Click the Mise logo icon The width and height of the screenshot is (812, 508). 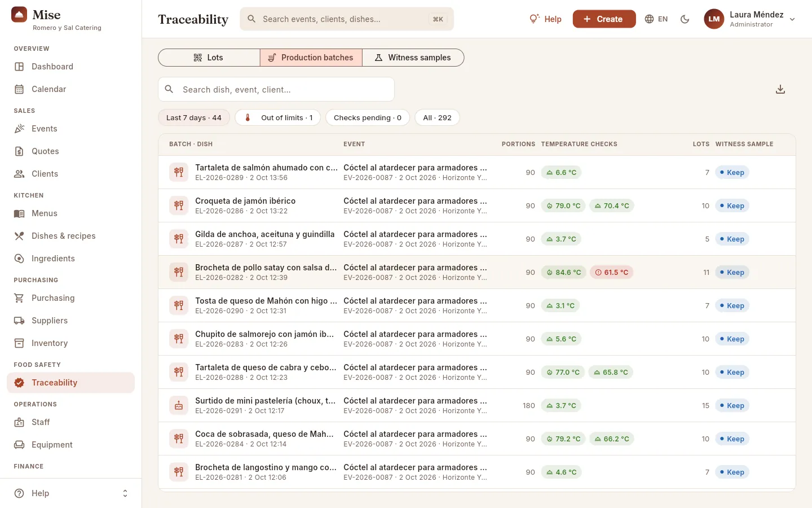pyautogui.click(x=19, y=15)
